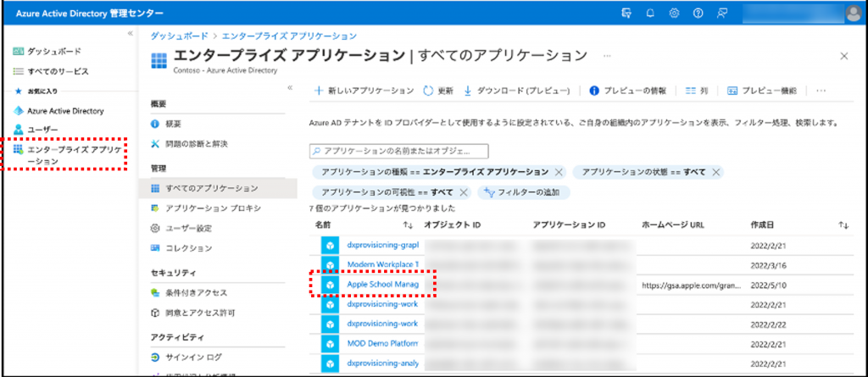The image size is (868, 377).
Task: Click フィルターの追加 button
Action: point(523,192)
